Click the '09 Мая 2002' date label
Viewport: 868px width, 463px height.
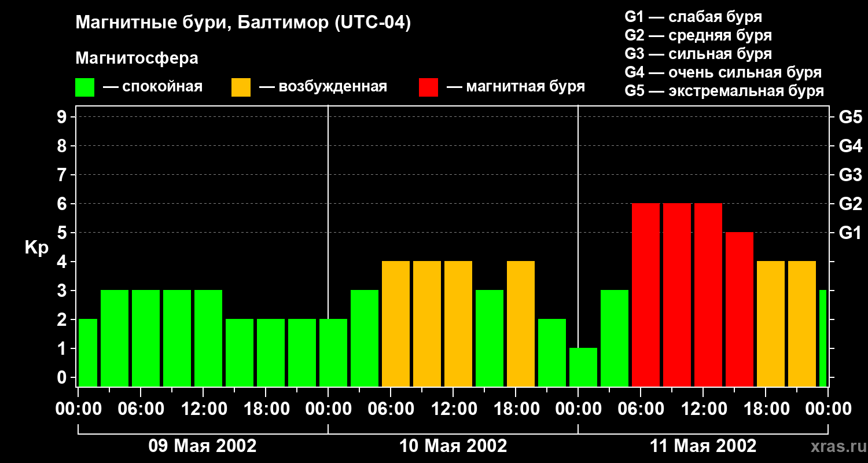click(x=203, y=446)
